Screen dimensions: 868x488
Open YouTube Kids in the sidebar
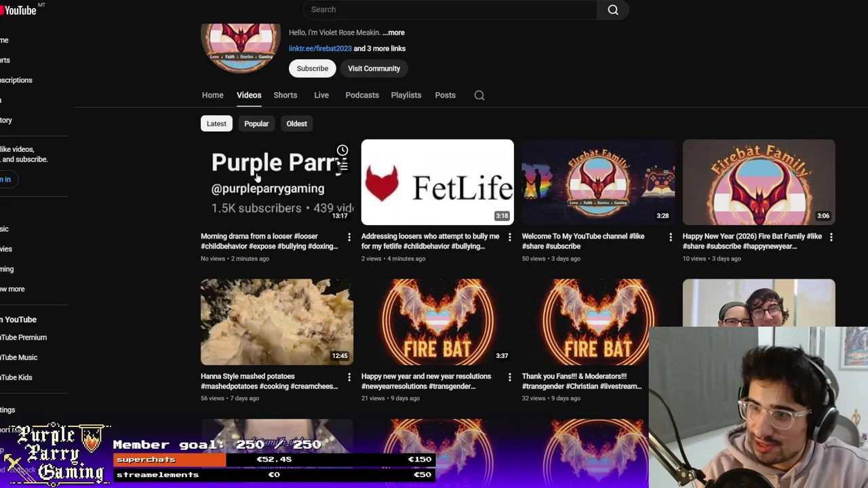(x=16, y=378)
